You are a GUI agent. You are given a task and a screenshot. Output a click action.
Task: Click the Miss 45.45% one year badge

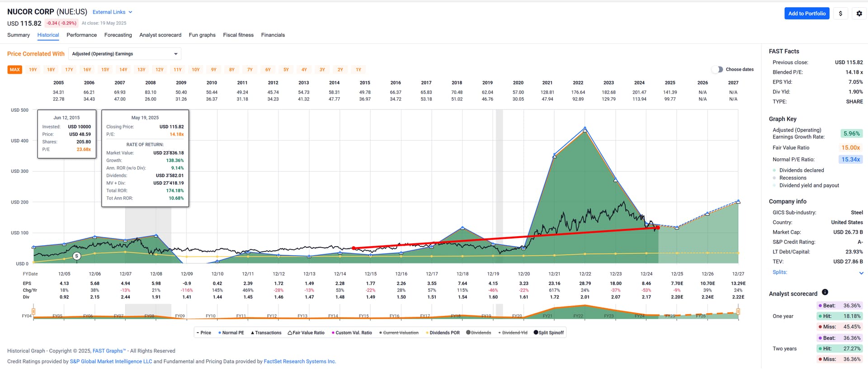pyautogui.click(x=840, y=327)
